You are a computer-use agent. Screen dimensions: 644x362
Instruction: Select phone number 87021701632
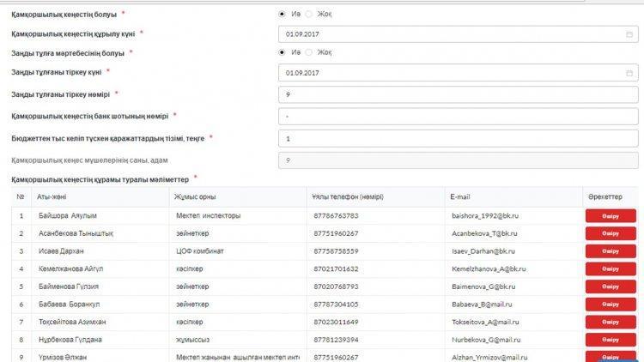click(x=336, y=268)
